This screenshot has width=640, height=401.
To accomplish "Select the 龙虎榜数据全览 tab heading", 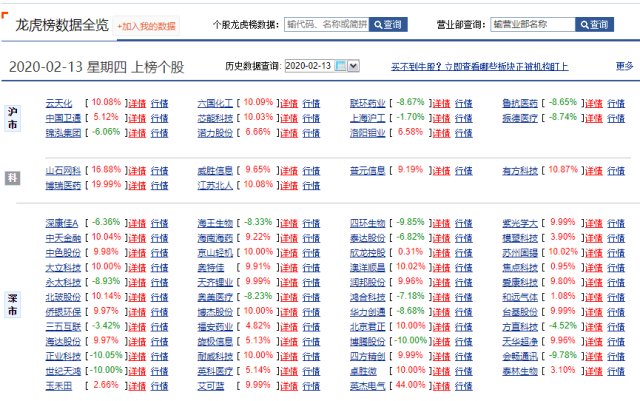I will pos(62,25).
